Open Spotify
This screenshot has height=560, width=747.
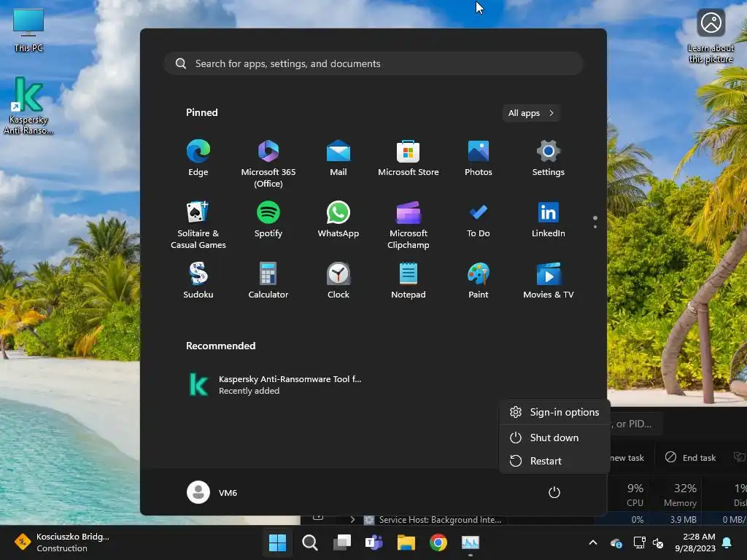pyautogui.click(x=268, y=219)
